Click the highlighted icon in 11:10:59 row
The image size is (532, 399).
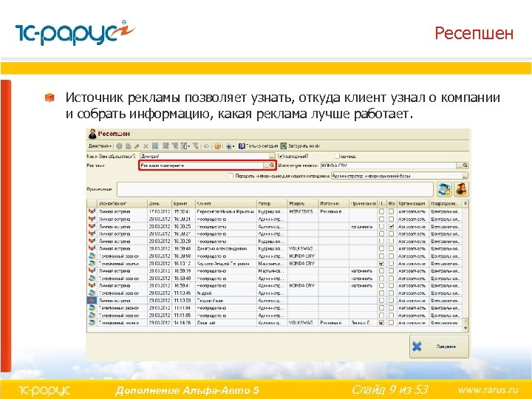click(x=92, y=300)
